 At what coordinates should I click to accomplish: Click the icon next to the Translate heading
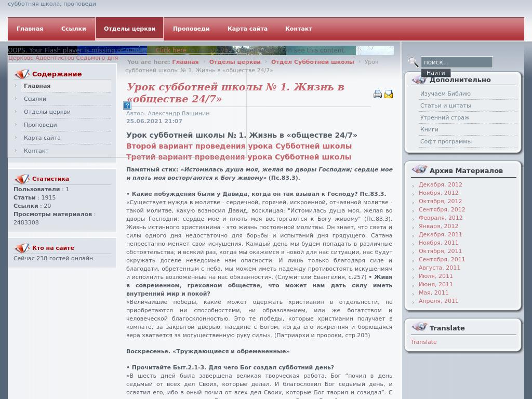coord(420,327)
